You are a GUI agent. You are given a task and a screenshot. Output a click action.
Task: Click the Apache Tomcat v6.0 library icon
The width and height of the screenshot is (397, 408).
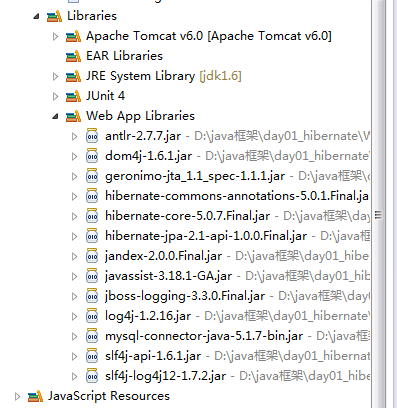click(x=73, y=36)
